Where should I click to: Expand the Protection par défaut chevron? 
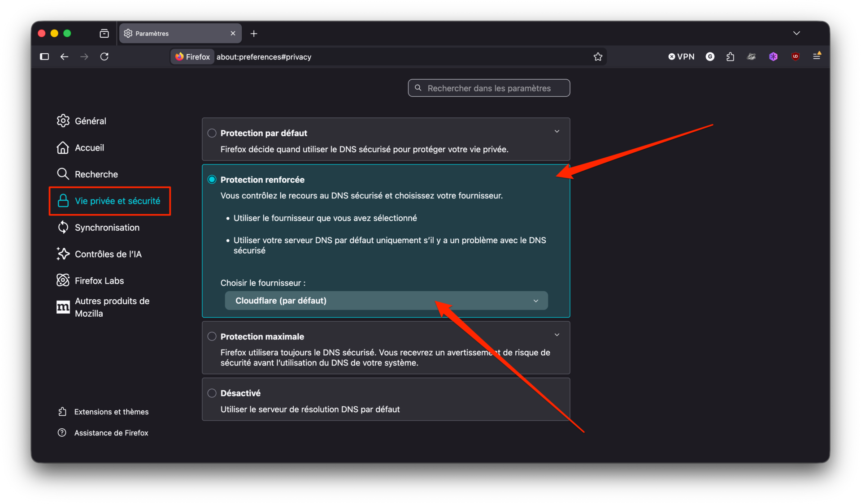(x=557, y=131)
